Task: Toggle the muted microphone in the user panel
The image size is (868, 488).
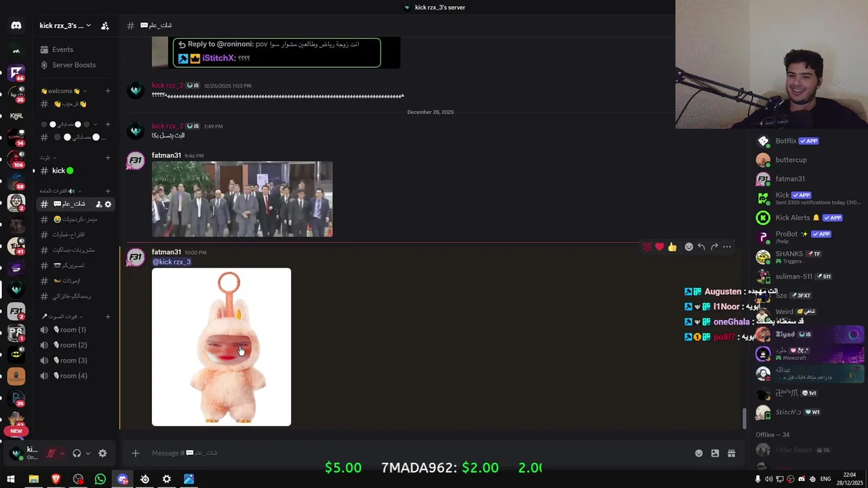Action: point(51,453)
